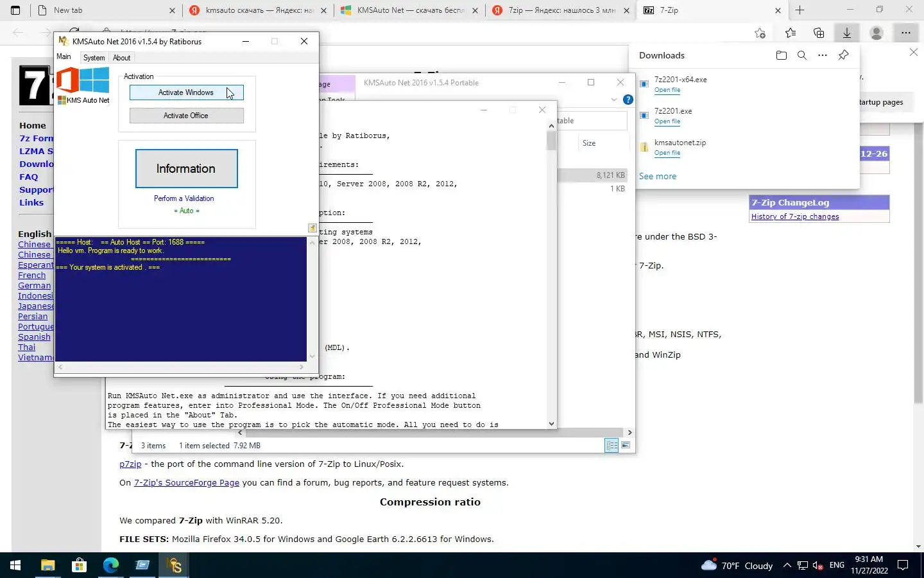Open file link for 7z2201.exe
Image resolution: width=924 pixels, height=578 pixels.
[667, 121]
